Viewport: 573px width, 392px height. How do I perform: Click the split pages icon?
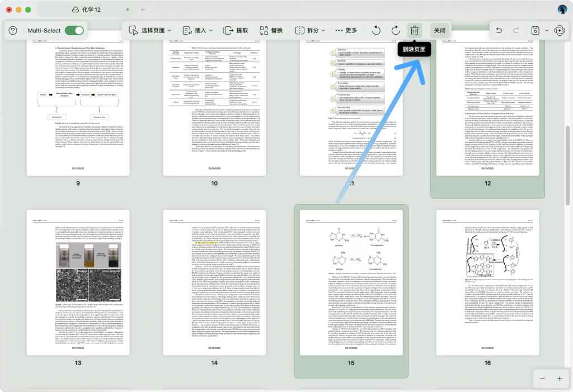click(300, 30)
